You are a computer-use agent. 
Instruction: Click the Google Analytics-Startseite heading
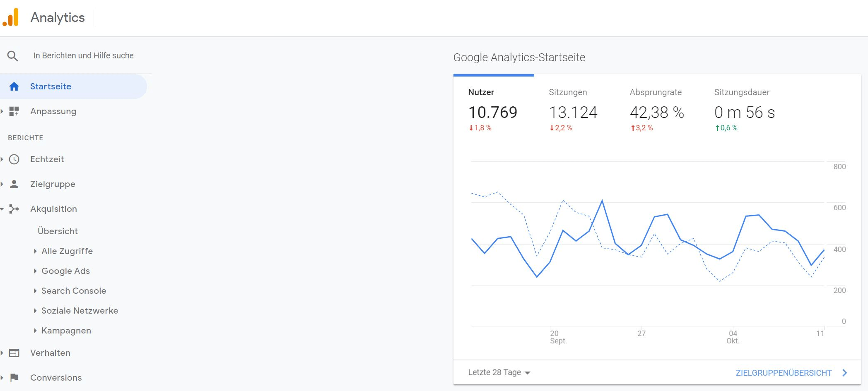(x=519, y=58)
